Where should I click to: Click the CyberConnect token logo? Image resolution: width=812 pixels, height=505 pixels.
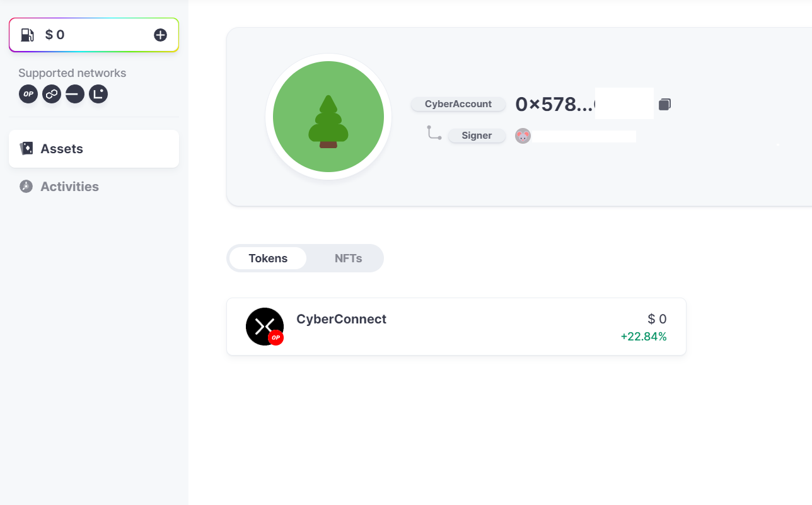265,327
